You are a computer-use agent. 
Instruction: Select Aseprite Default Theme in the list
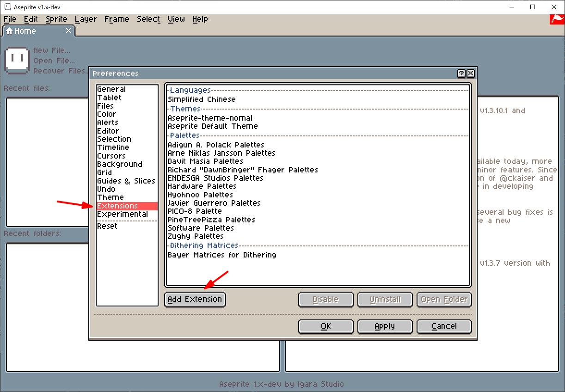[x=318, y=126]
